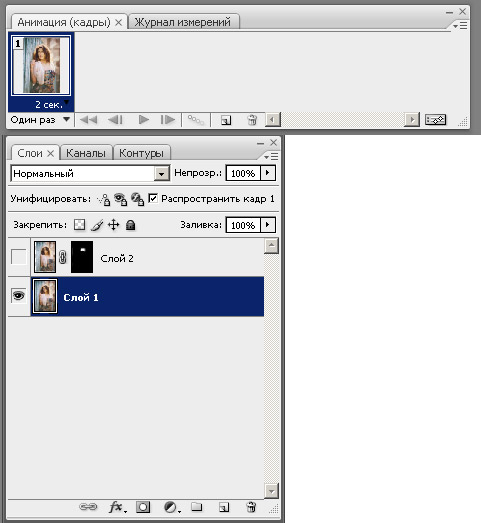Open the fx layer style menu
Viewport: 481px width, 523px height.
(117, 507)
